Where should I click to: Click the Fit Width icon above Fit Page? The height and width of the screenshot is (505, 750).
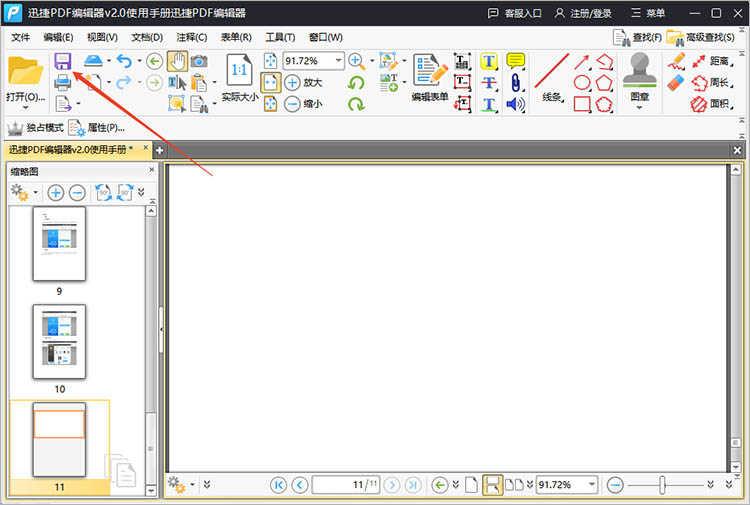click(270, 61)
